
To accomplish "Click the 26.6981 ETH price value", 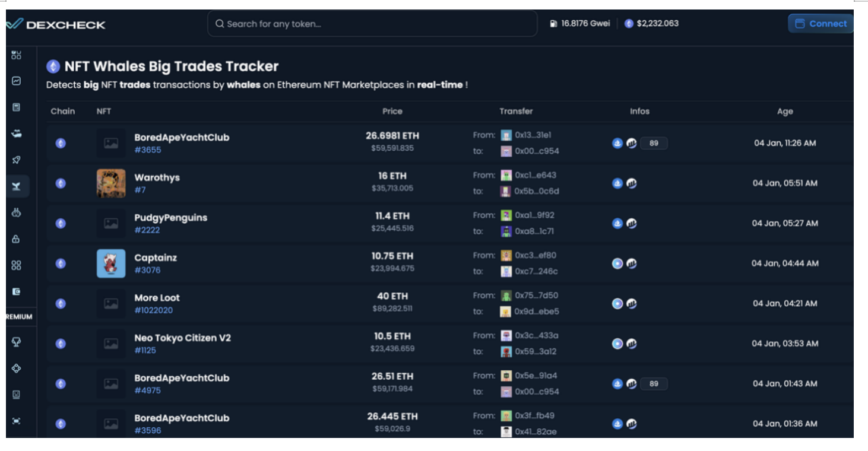I will click(x=392, y=136).
